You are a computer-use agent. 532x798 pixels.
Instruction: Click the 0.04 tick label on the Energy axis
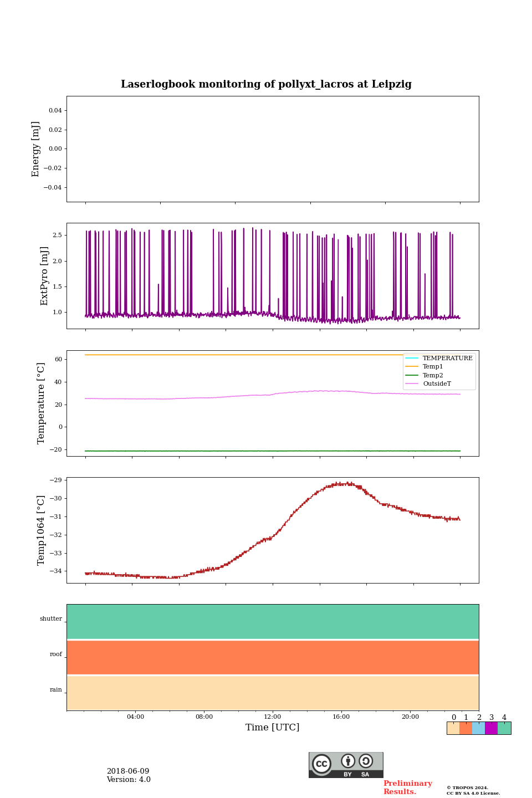(55, 110)
